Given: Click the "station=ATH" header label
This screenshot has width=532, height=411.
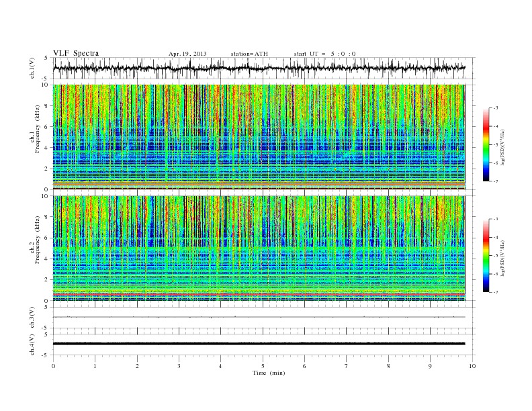Looking at the screenshot, I should tap(249, 54).
